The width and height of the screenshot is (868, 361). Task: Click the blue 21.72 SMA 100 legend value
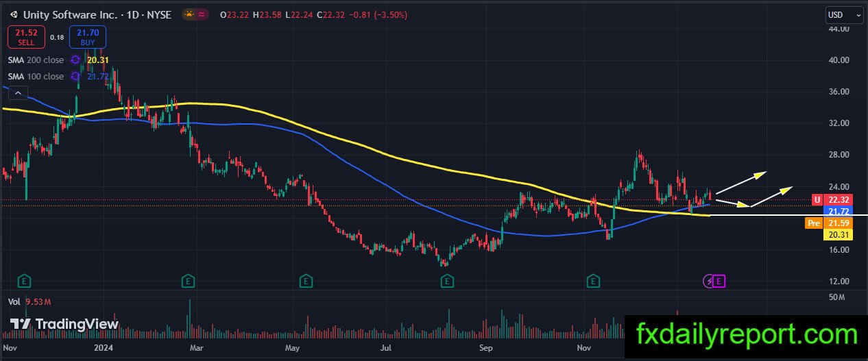point(99,76)
